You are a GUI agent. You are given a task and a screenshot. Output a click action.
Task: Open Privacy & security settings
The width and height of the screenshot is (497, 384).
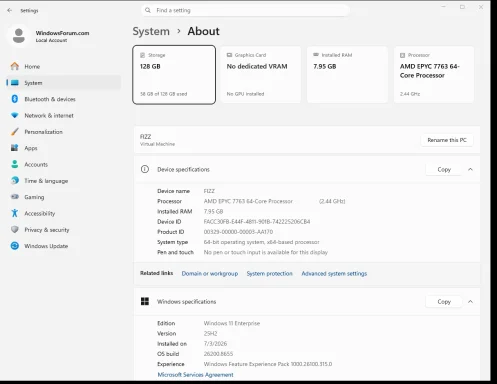63,230
